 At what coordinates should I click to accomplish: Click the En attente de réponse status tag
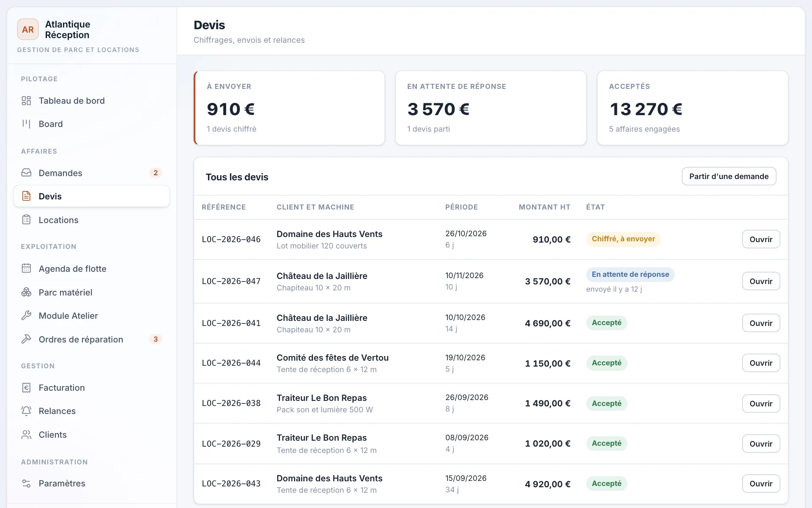click(x=630, y=274)
